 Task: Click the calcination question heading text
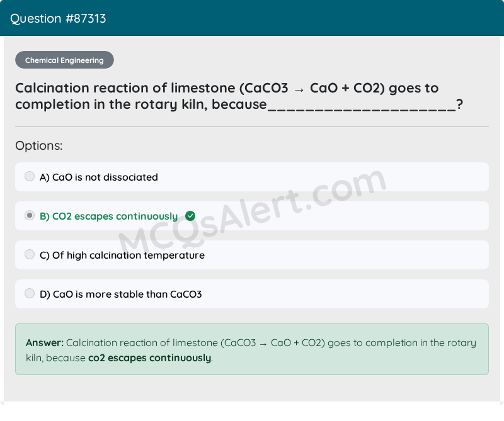[239, 96]
